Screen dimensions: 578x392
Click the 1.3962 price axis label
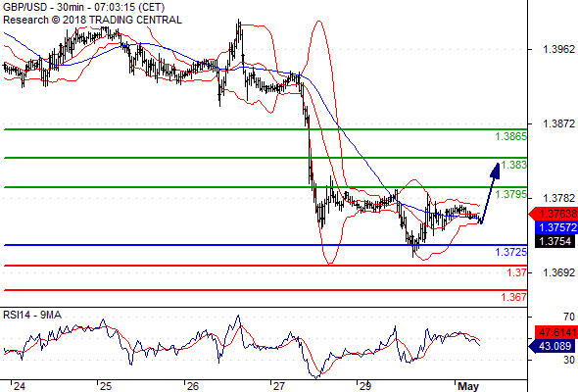(x=558, y=49)
